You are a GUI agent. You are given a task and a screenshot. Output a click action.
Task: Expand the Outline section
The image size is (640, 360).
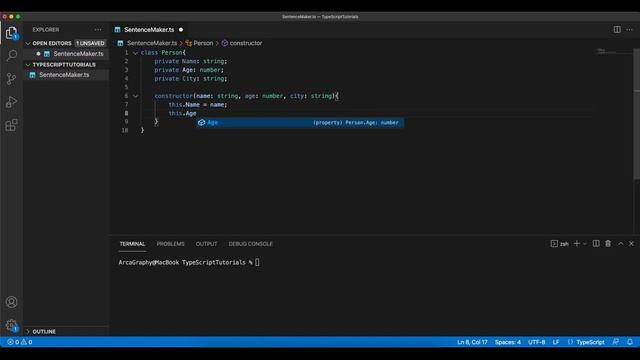(28, 331)
